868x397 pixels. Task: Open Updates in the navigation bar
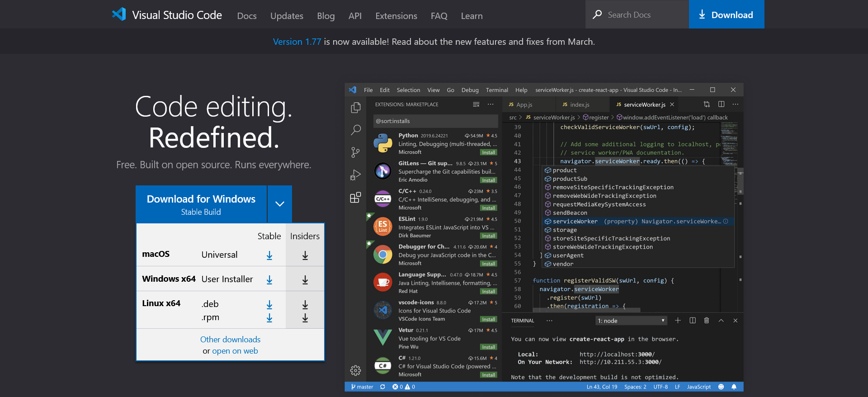287,16
